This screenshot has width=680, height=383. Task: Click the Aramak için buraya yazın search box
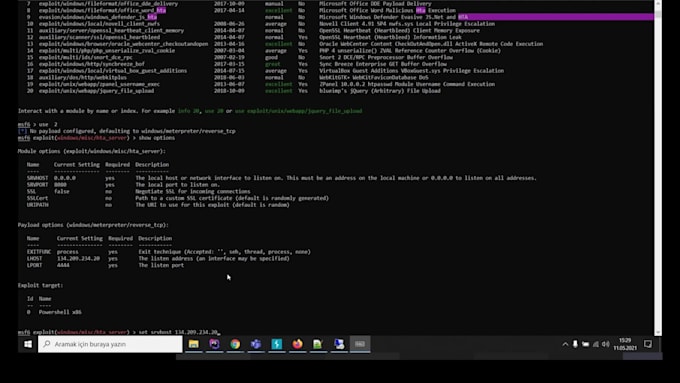click(110, 344)
